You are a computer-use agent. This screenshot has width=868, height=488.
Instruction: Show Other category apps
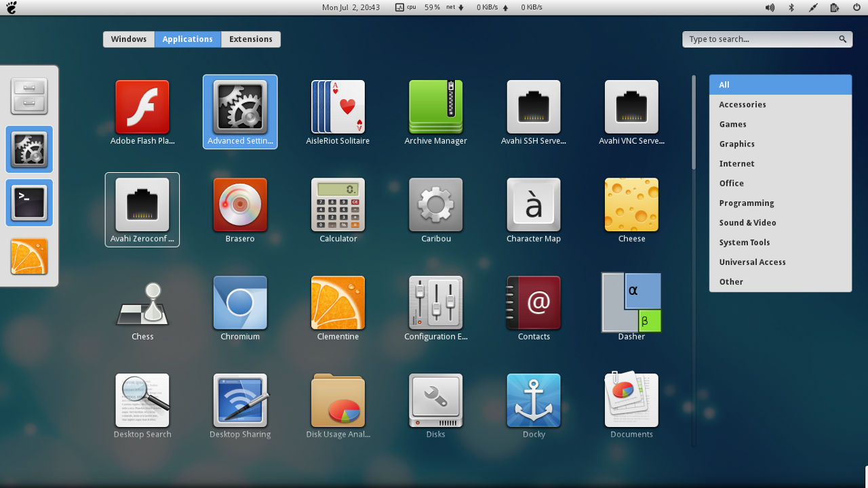(781, 281)
